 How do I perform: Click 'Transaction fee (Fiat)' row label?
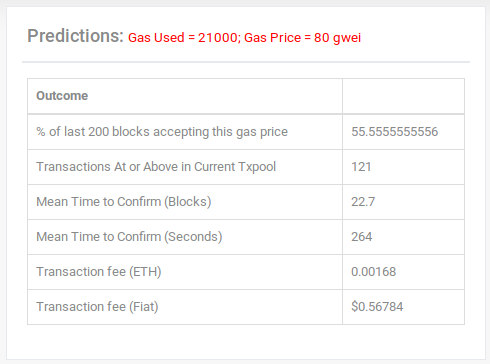point(97,307)
